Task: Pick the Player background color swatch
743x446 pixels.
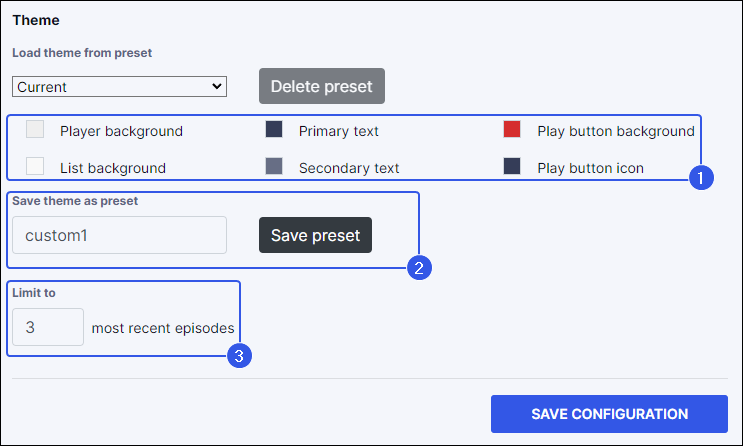Action: pos(35,129)
